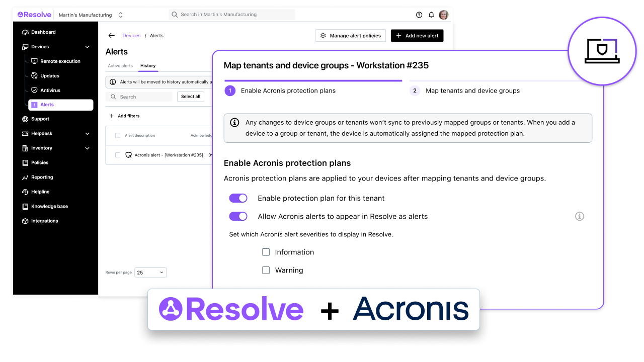
Task: Expand the Helpdesk chevron in sidebar
Action: click(x=88, y=134)
